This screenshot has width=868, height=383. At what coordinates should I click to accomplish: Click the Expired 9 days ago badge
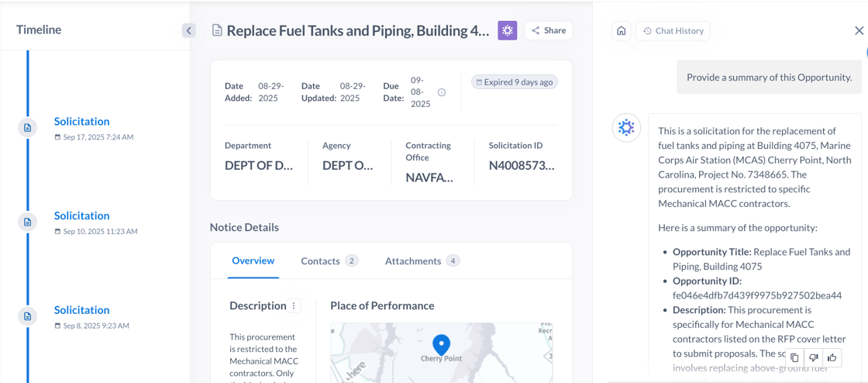click(x=514, y=82)
